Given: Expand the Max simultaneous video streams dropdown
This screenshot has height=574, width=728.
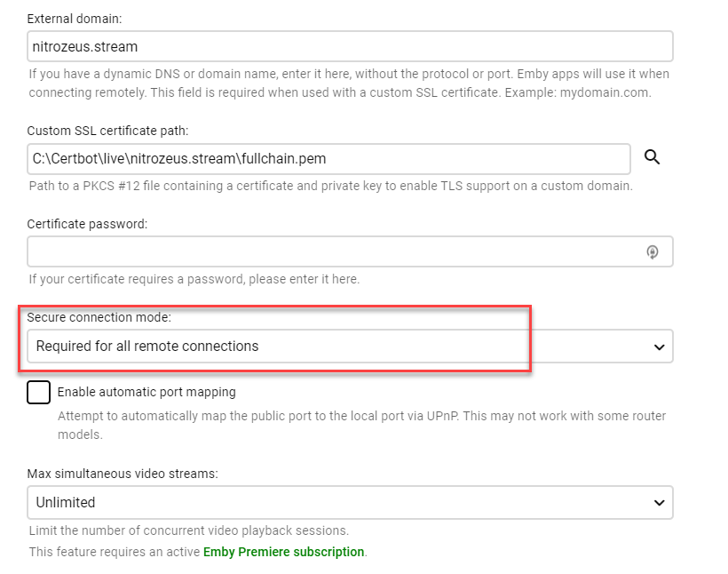Looking at the screenshot, I should (x=350, y=503).
